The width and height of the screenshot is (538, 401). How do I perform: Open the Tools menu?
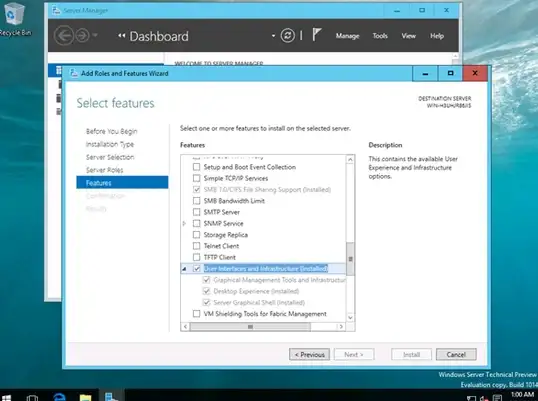pos(380,36)
